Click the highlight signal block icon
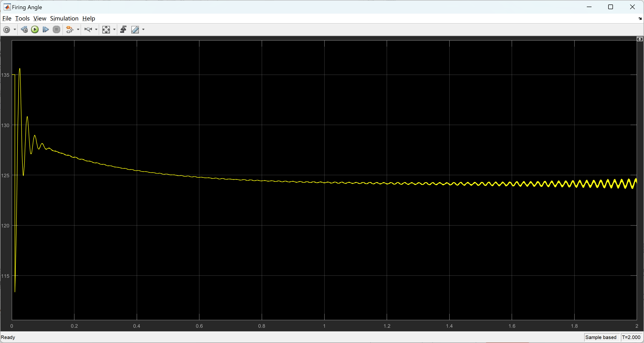The image size is (644, 343). 69,30
